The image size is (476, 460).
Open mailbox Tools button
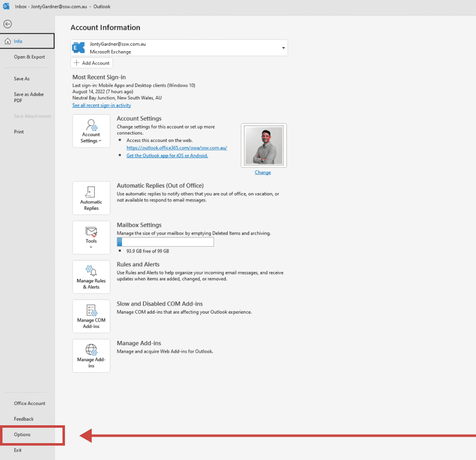tap(91, 238)
